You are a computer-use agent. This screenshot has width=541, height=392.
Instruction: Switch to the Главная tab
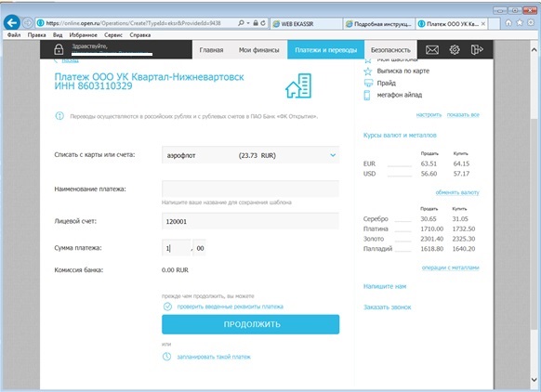pos(211,50)
